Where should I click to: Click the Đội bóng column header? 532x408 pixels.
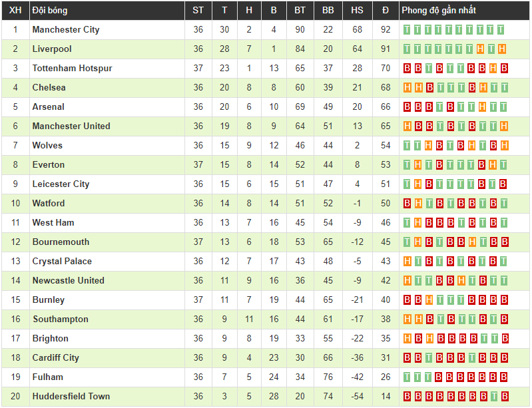(50, 11)
